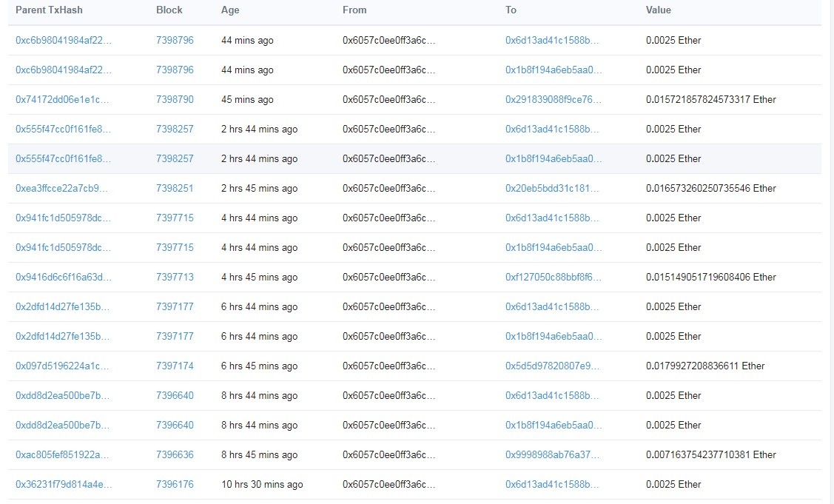Viewport: 834px width, 504px height.
Task: Open 0x1b8f194a6eb5aa0… address in block 7398796 row
Action: click(554, 70)
